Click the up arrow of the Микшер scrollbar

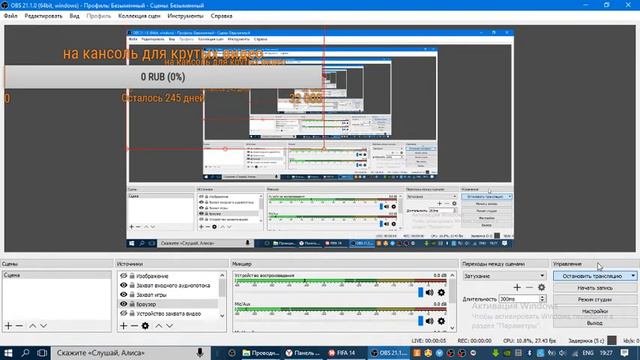(452, 276)
